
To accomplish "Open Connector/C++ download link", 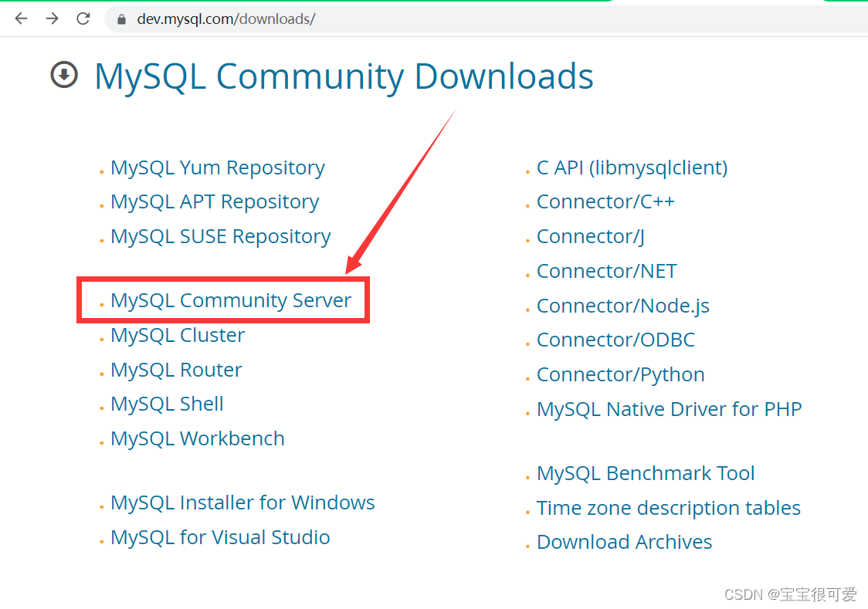I will point(605,202).
